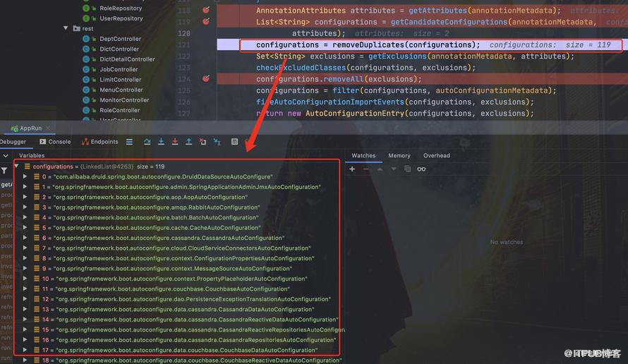
Task: Expand configurations element 0 DruidDataSourceAutoConfigure
Action: [25, 176]
